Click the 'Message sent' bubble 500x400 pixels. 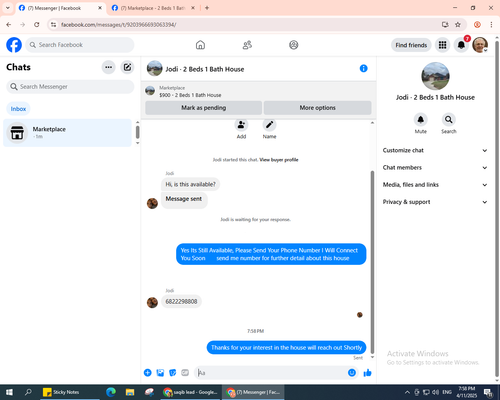(184, 199)
